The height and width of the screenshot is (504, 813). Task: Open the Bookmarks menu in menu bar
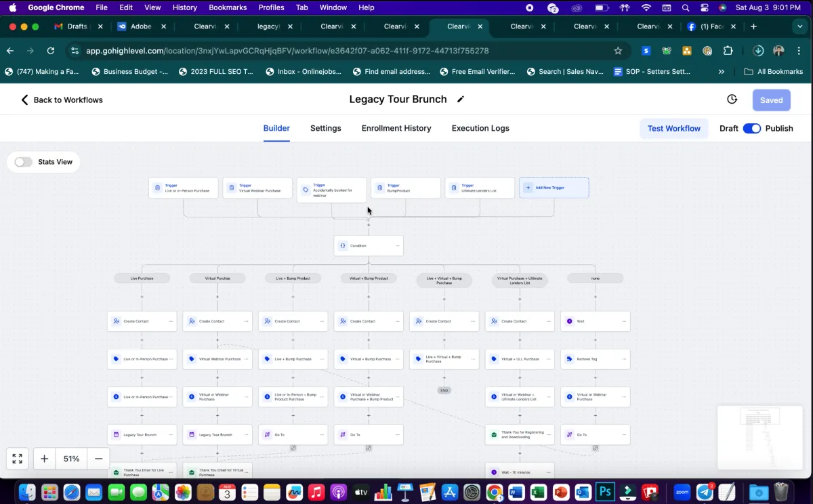228,7
